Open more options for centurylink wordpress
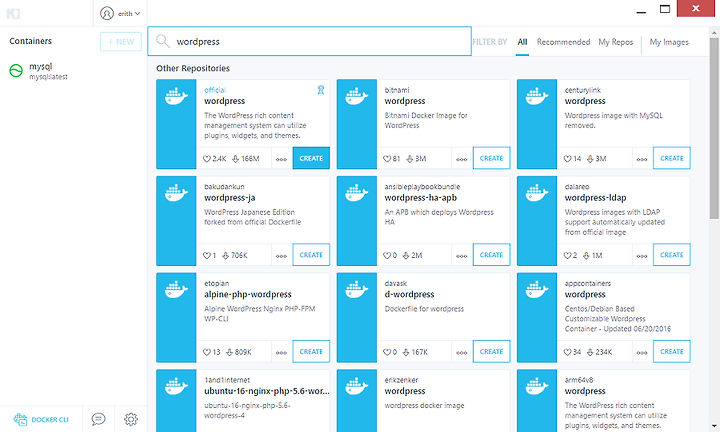720x432 pixels. pyautogui.click(x=642, y=159)
